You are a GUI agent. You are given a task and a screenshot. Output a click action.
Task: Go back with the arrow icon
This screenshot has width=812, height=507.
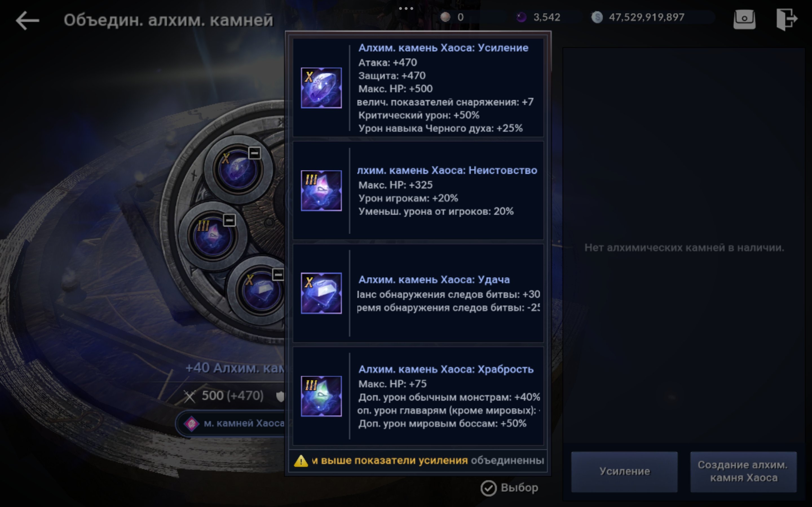click(x=28, y=20)
